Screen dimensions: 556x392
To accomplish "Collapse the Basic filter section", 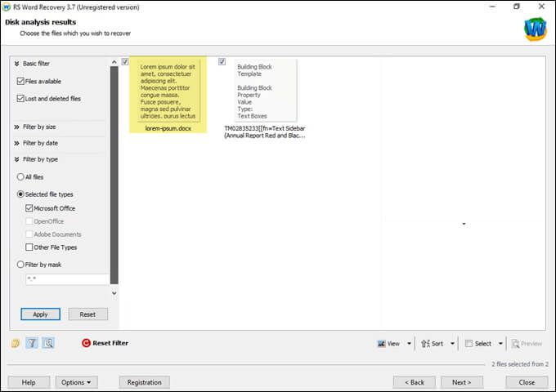I will pyautogui.click(x=16, y=64).
